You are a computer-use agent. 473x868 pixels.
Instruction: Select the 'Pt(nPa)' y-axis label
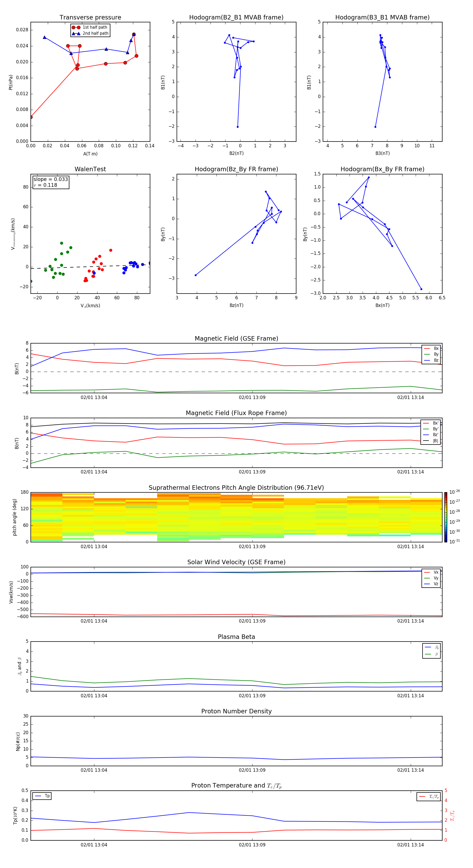coord(11,82)
